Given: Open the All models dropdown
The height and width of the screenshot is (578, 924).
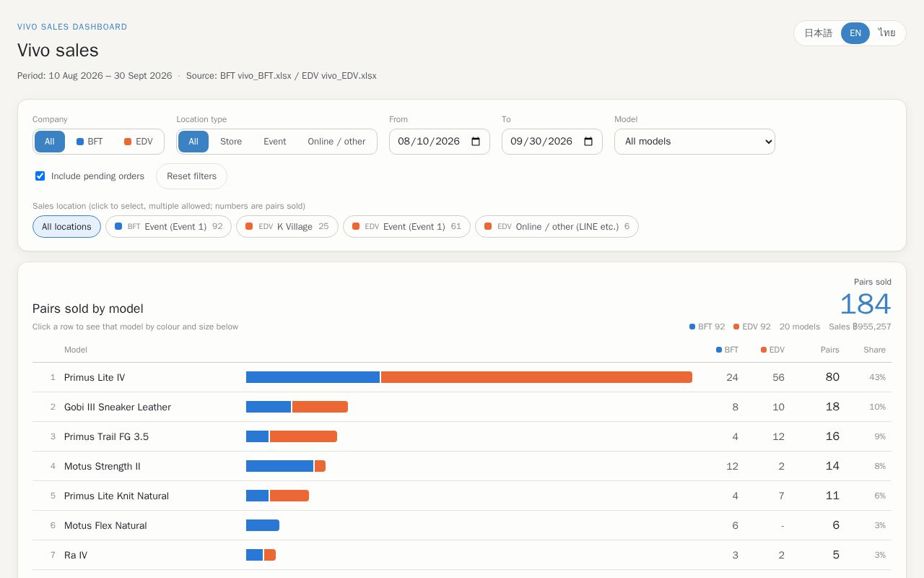Looking at the screenshot, I should (694, 142).
